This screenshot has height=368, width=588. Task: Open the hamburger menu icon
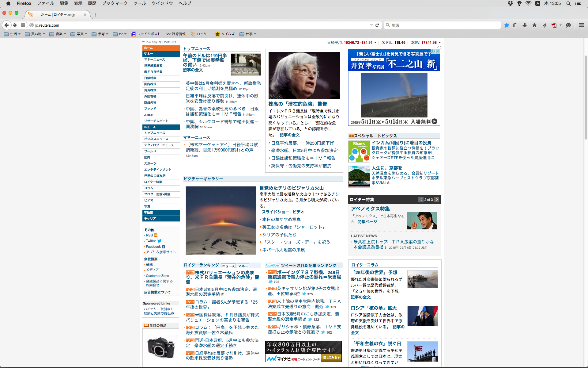581,25
